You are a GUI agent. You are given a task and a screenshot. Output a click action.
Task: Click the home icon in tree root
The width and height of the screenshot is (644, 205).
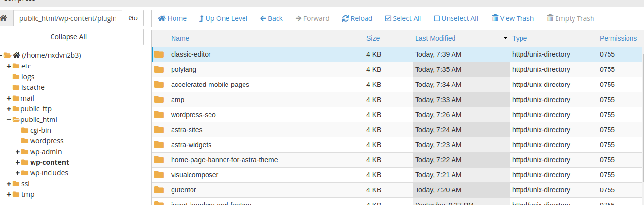pos(16,55)
